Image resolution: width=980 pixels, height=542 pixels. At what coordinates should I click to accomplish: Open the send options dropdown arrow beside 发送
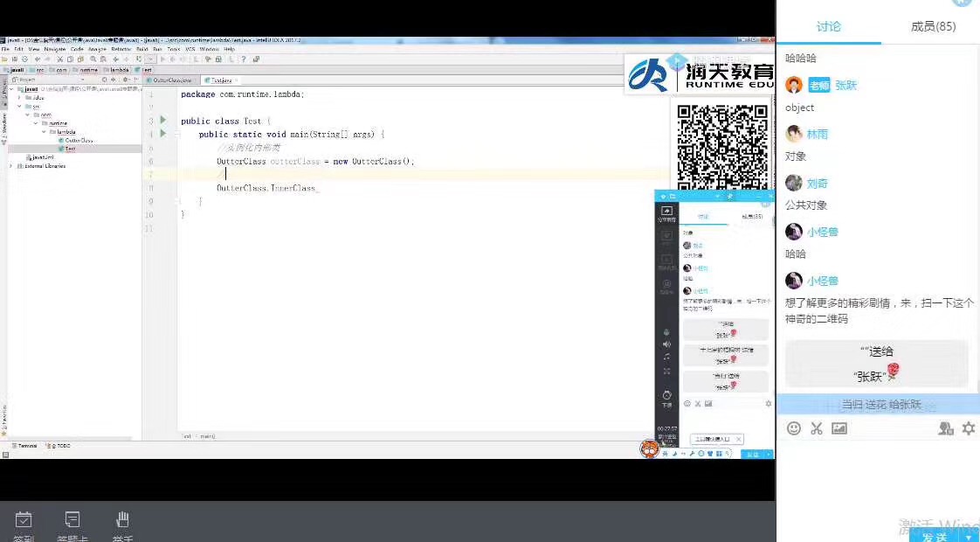(x=968, y=537)
